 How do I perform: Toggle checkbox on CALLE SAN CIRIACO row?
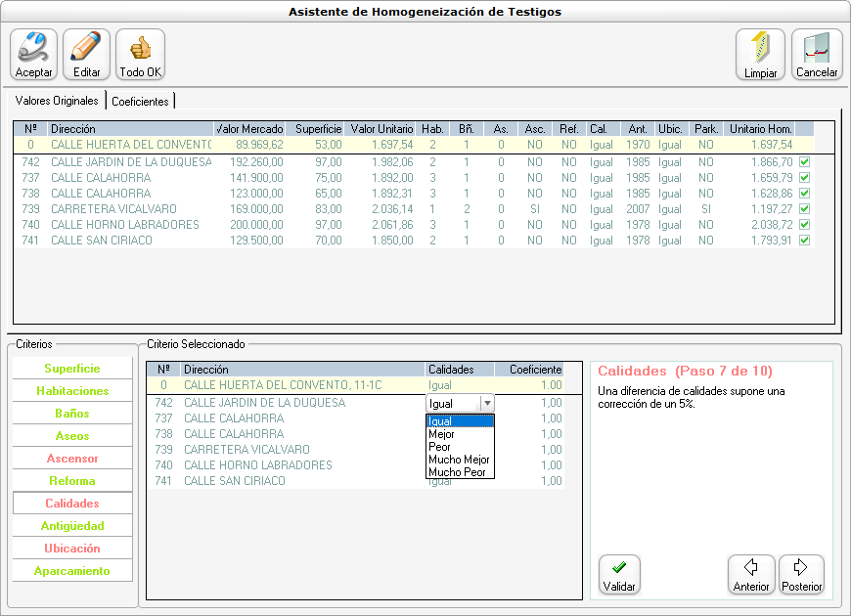coord(805,241)
